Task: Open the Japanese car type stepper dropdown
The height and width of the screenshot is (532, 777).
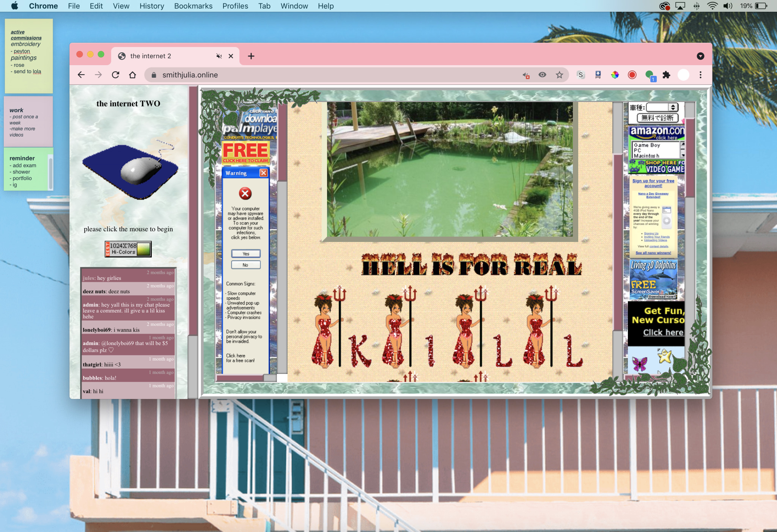Action: 673,108
